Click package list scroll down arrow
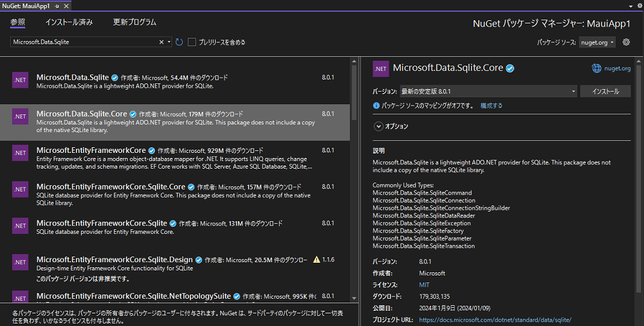The height and width of the screenshot is (326, 644). click(x=354, y=299)
